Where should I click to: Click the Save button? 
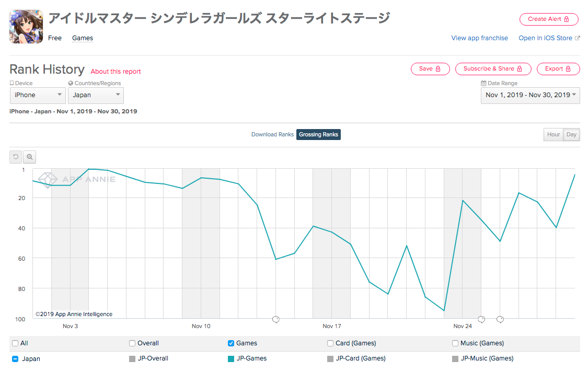click(x=430, y=69)
